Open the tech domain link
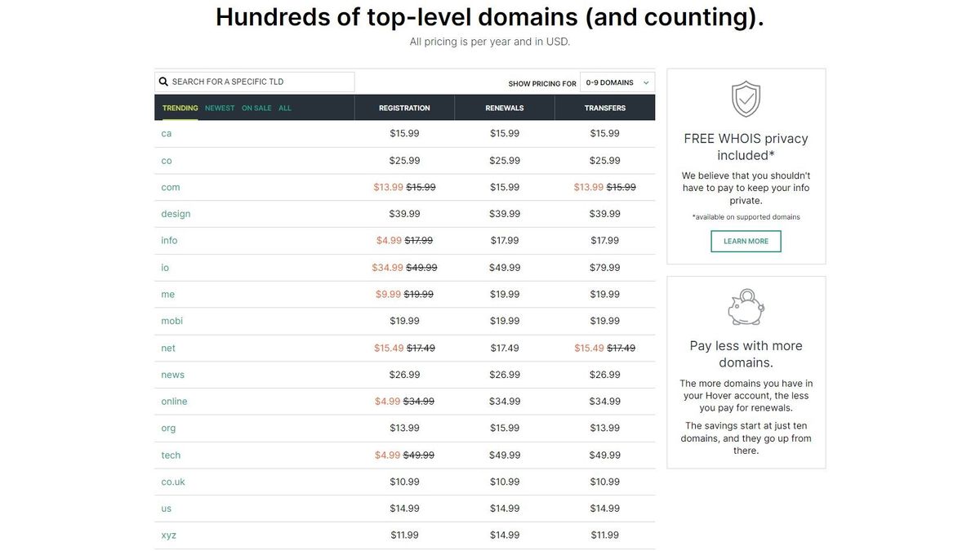The image size is (980, 551). click(x=170, y=455)
